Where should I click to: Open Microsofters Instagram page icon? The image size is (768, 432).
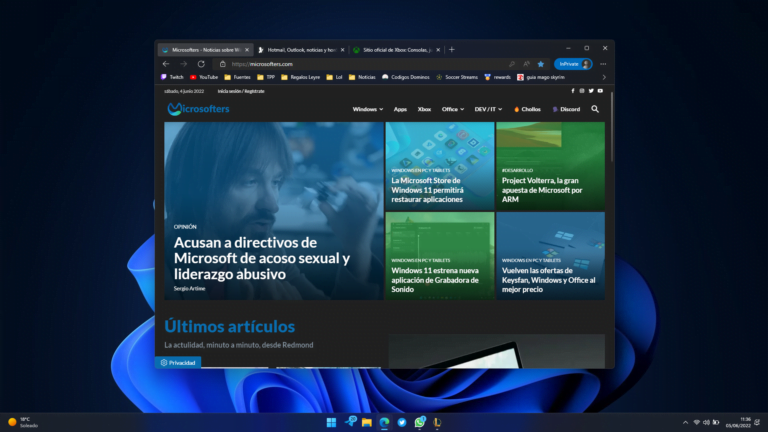pos(582,91)
